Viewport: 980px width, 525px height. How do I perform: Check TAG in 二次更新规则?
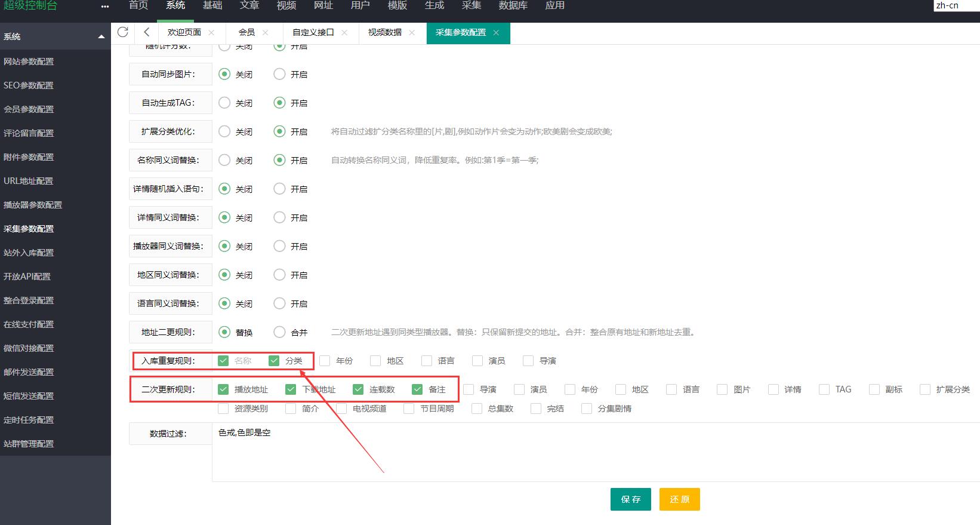(824, 389)
